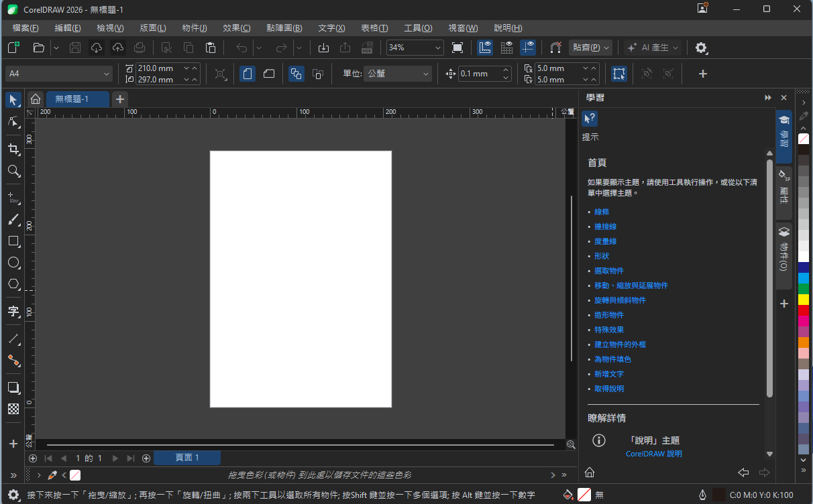
Task: Toggle the show guidelines button
Action: (x=529, y=48)
